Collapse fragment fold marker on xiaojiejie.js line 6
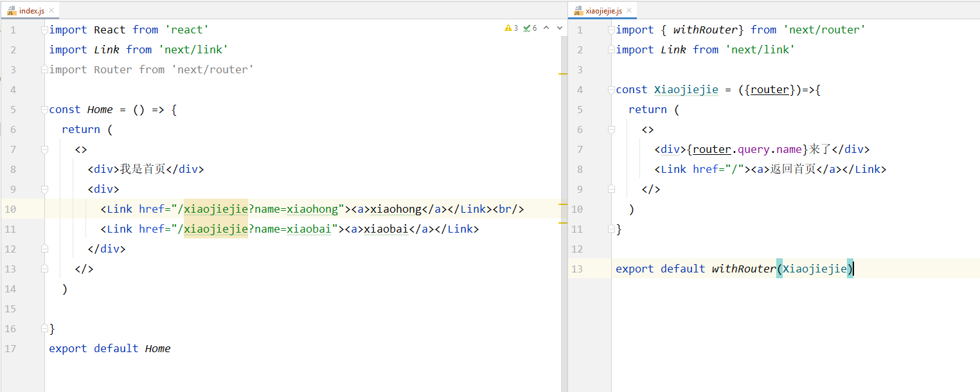The image size is (980, 392). 612,129
